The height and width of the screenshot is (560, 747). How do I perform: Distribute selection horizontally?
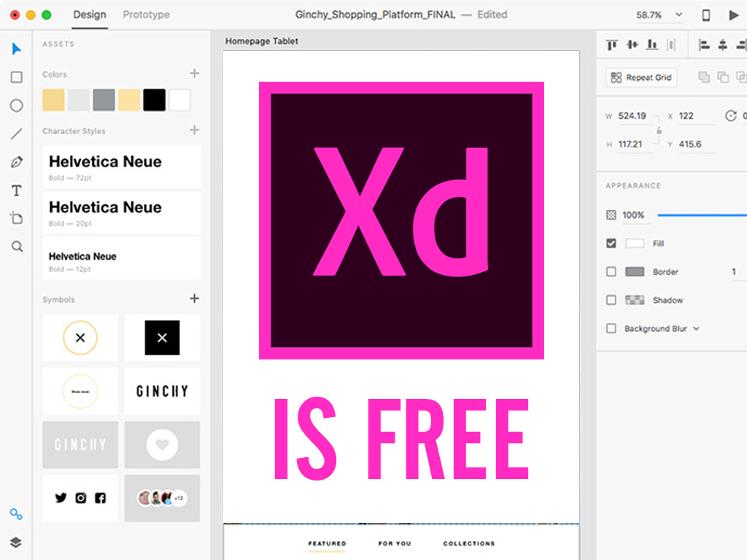pyautogui.click(x=671, y=44)
